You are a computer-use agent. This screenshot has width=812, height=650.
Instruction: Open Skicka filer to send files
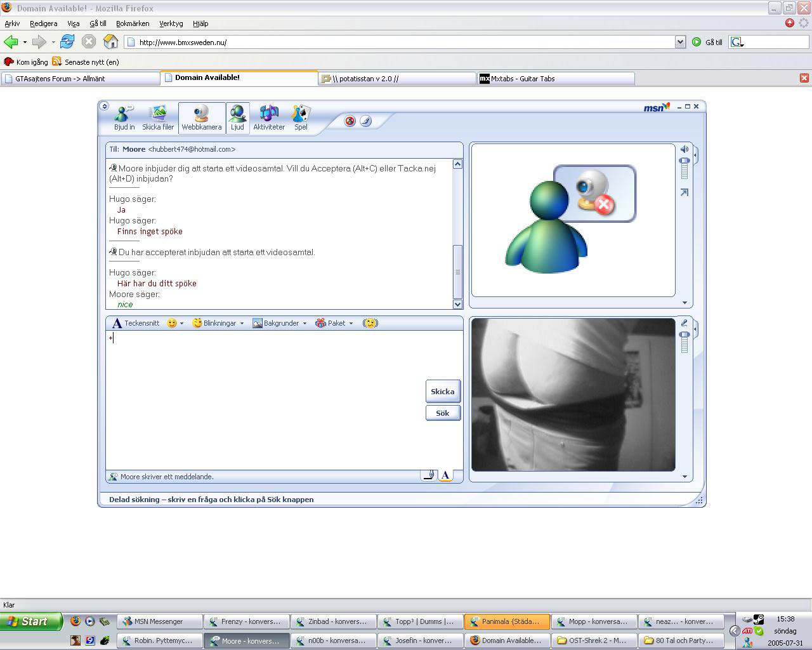click(x=158, y=118)
